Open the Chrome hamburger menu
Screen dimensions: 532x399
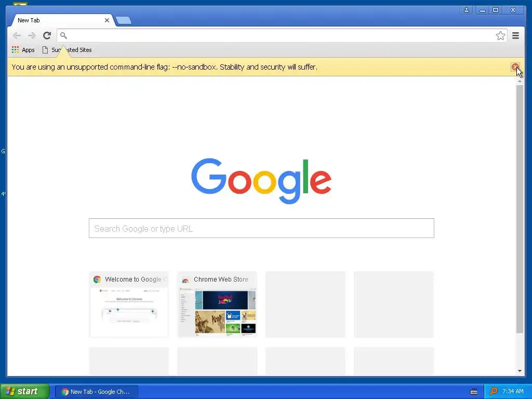tap(515, 36)
